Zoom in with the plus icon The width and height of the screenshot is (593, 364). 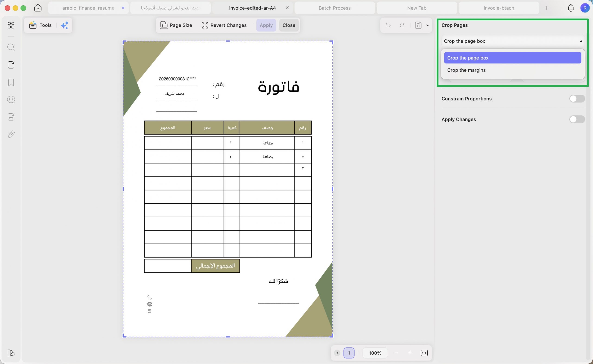pos(410,353)
